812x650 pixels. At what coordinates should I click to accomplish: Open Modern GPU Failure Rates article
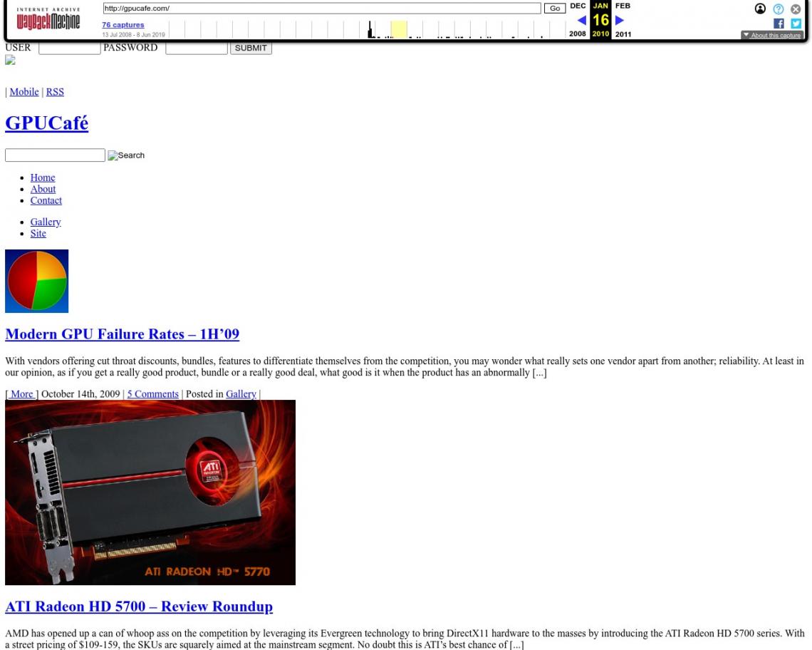coord(123,334)
